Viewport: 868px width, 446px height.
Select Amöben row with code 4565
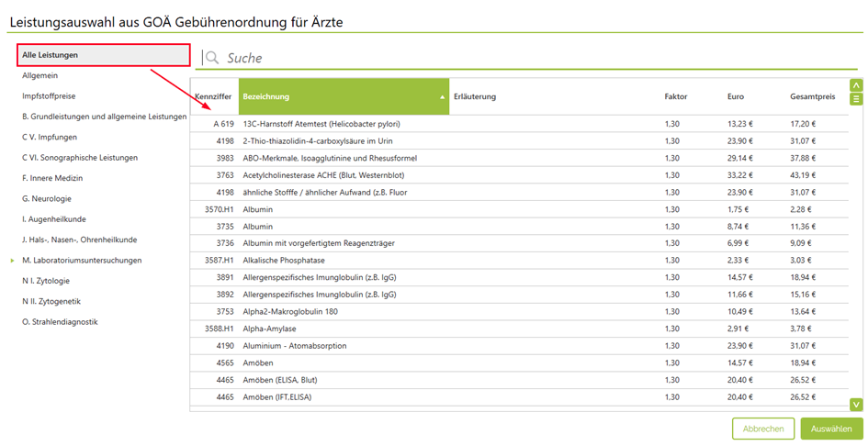[x=519, y=363]
